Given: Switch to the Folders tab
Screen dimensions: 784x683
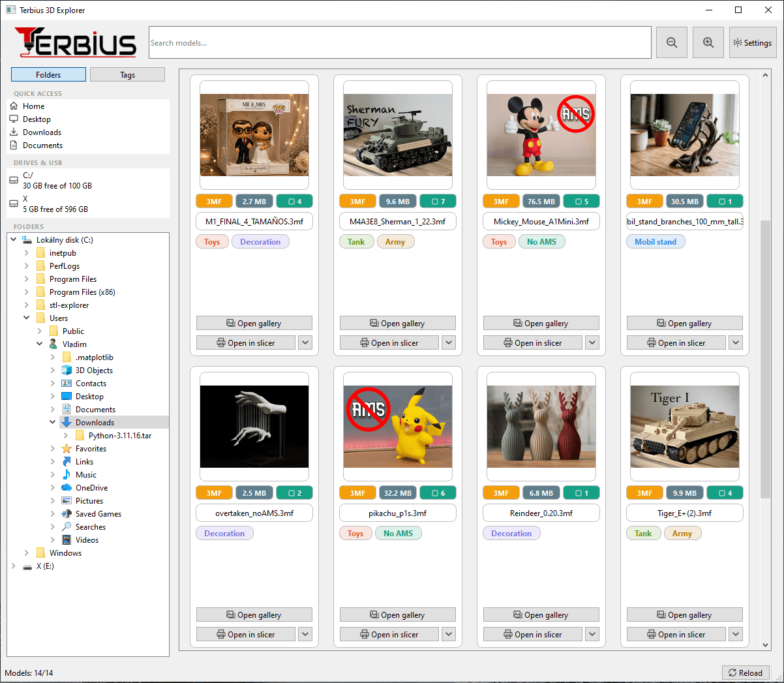Looking at the screenshot, I should point(48,74).
